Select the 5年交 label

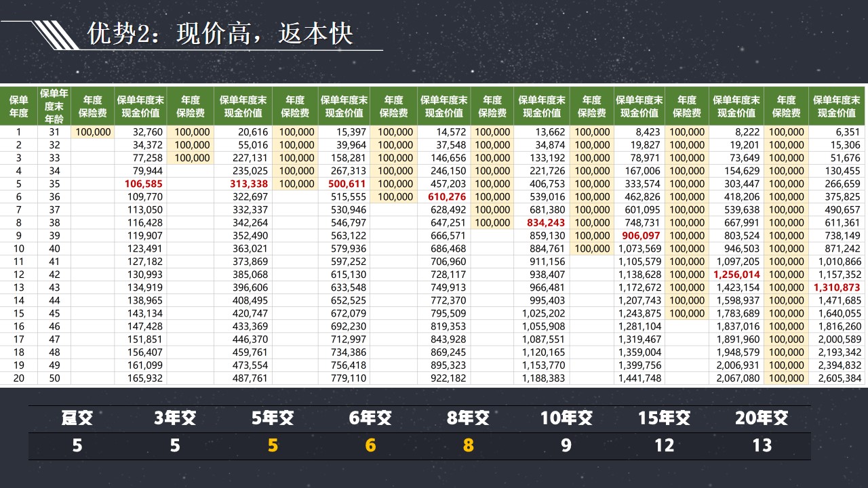(x=273, y=418)
